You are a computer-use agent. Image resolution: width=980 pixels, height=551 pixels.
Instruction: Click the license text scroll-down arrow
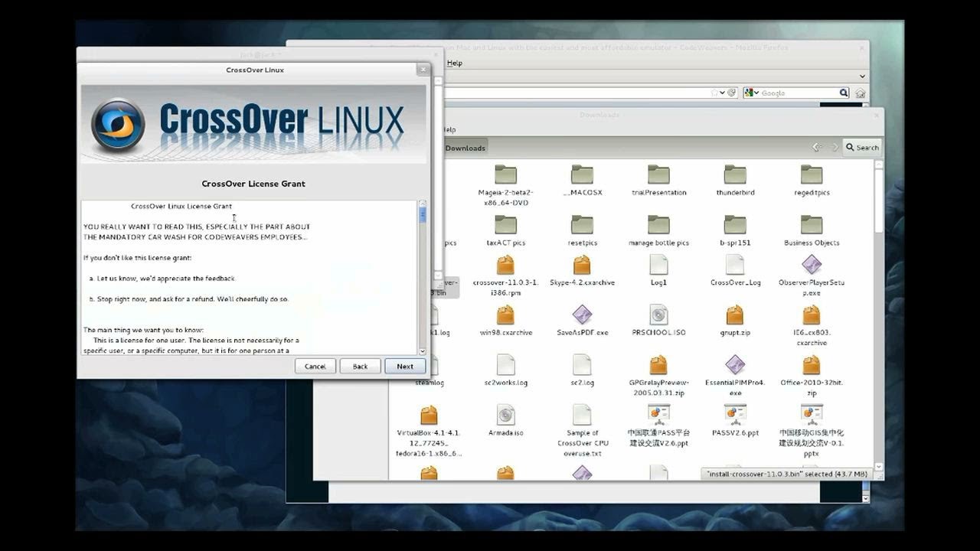click(422, 350)
